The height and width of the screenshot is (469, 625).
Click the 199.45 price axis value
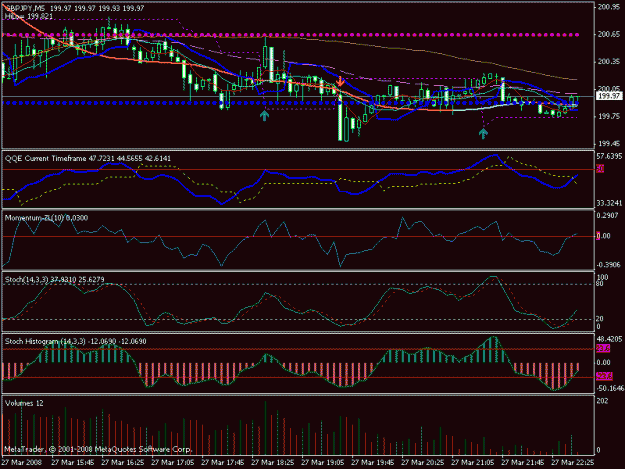point(609,143)
